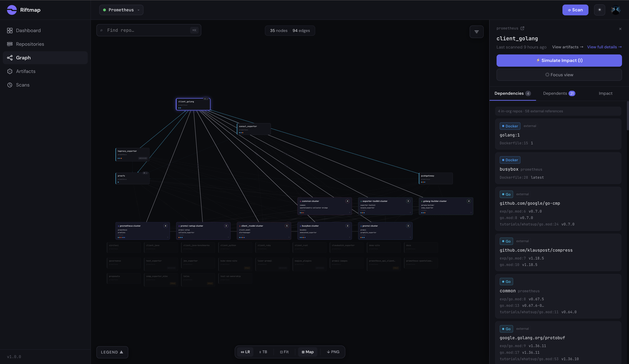This screenshot has height=364, width=629.
Task: Expand the golang-builder cluster node
Action: coord(446,206)
